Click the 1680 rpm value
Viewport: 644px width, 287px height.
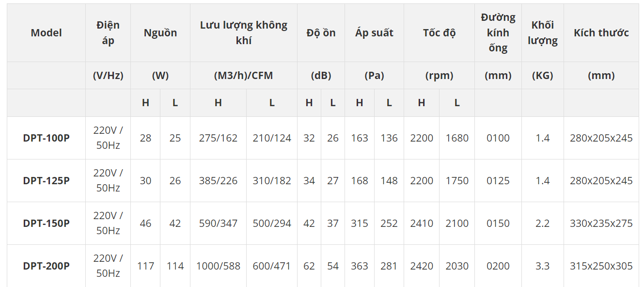457,138
